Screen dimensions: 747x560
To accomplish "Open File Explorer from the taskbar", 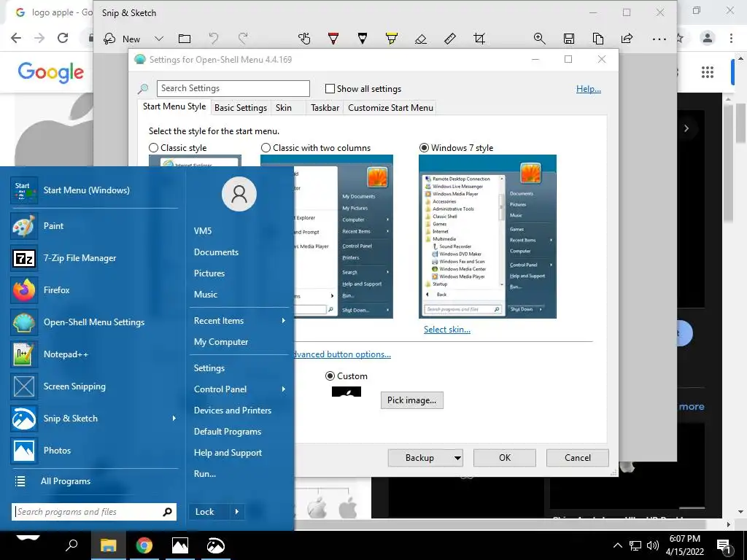I will click(108, 545).
